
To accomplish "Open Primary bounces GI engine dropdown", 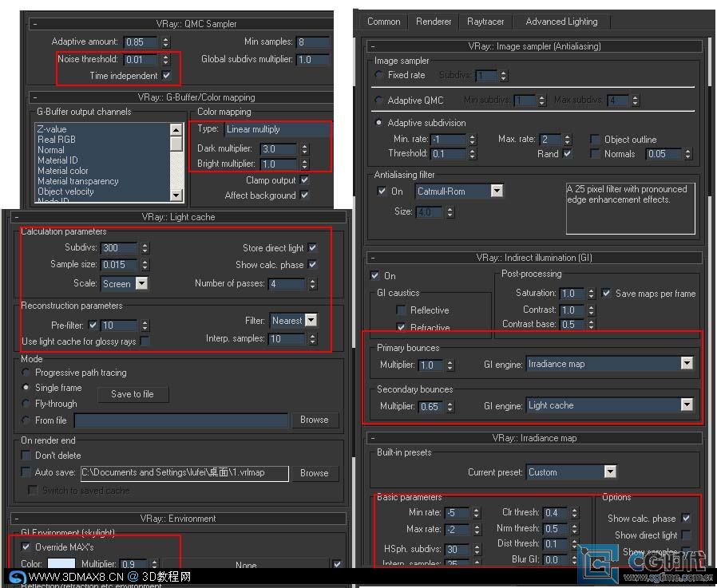I will coord(609,364).
